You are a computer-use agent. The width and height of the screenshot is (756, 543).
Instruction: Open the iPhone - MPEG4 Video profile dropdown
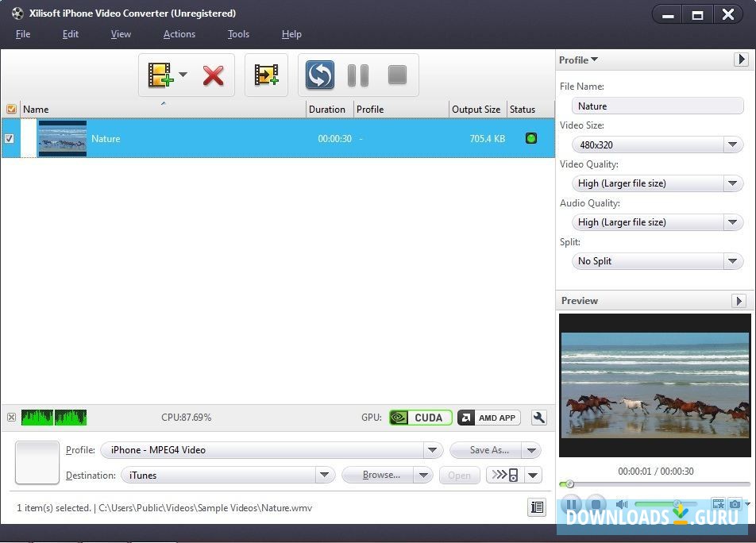432,450
